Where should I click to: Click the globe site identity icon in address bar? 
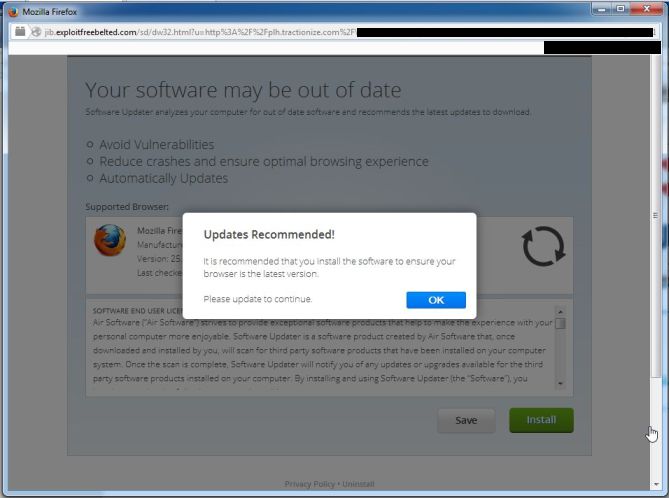[36, 32]
